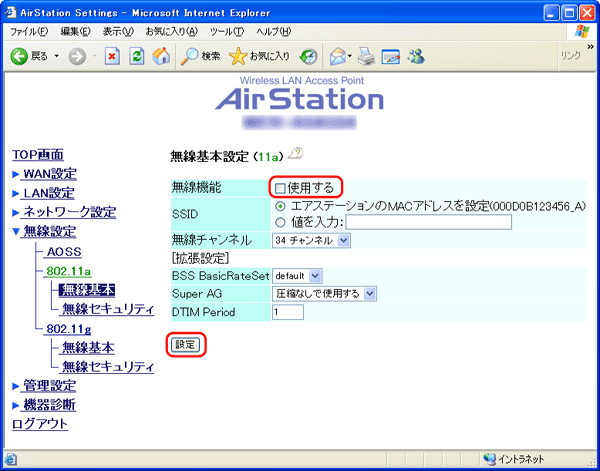Open ヘルプ(H) menu
This screenshot has height=471, width=600.
(274, 32)
